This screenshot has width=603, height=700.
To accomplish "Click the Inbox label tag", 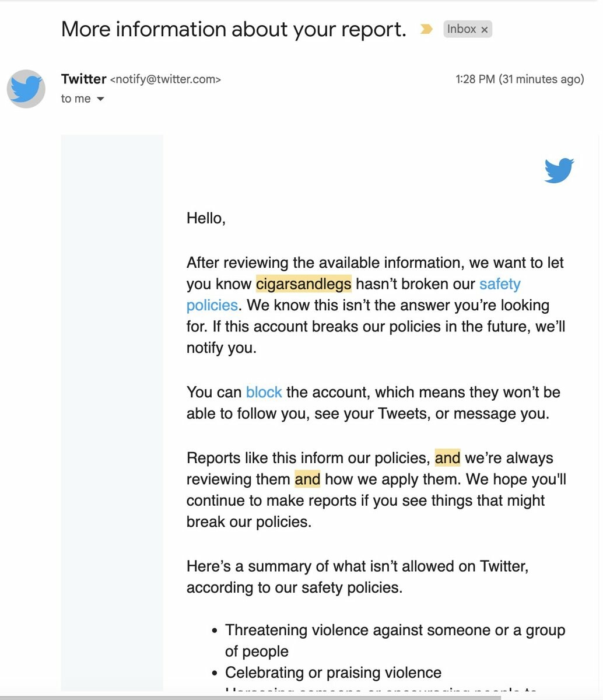I will pos(461,29).
